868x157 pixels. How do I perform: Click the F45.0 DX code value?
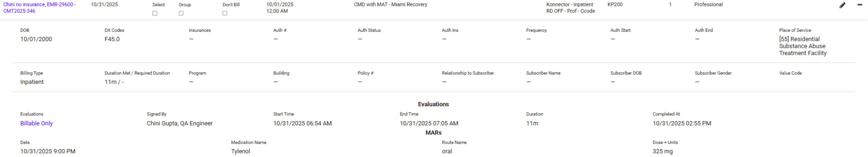coord(112,39)
